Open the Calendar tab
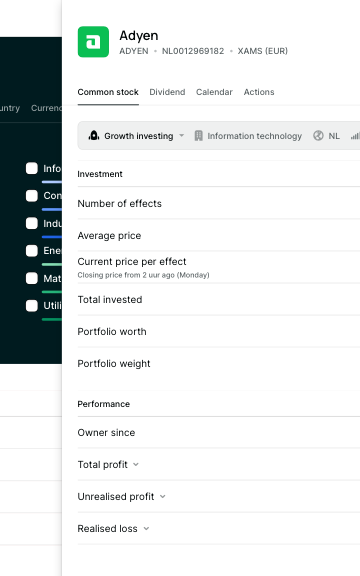This screenshot has width=360, height=576. tap(214, 92)
